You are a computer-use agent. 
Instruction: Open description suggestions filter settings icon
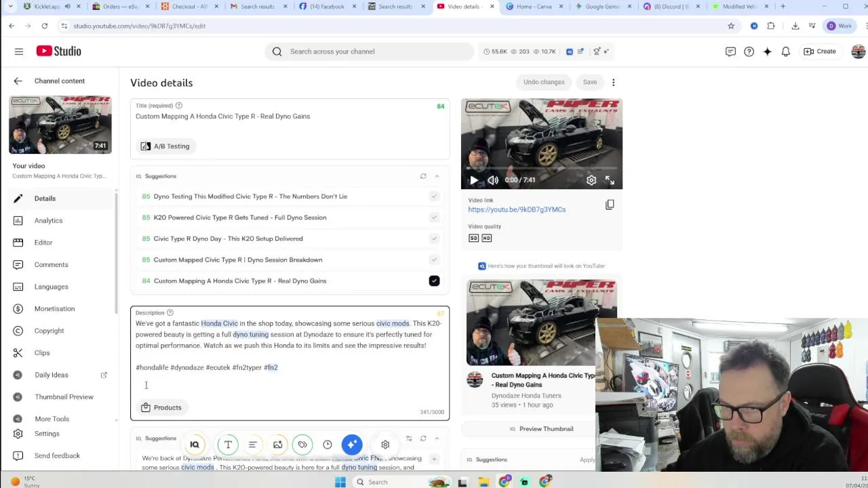409,439
